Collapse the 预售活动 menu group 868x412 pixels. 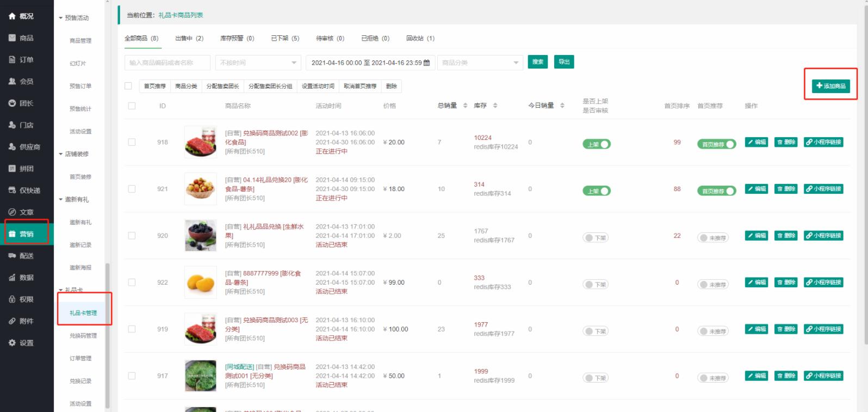pyautogui.click(x=74, y=18)
